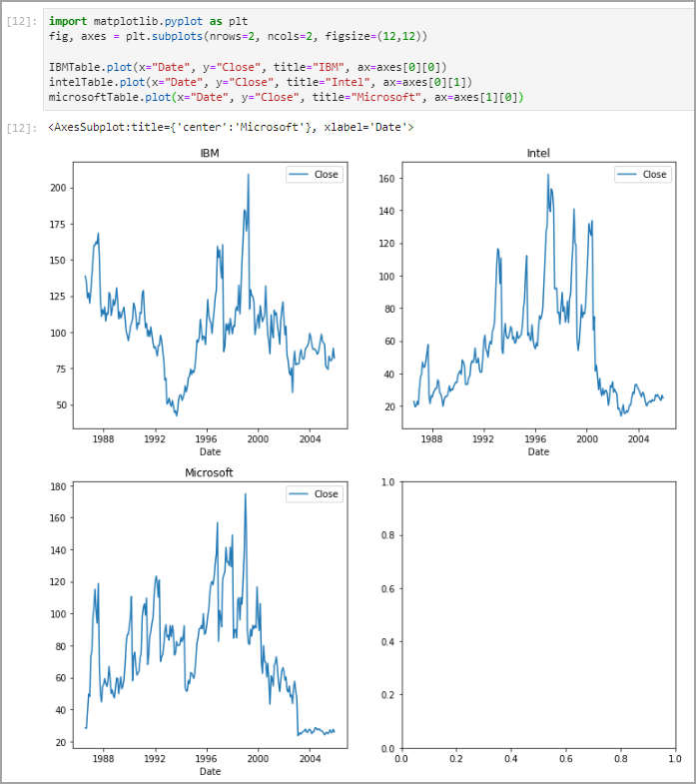Image resolution: width=696 pixels, height=784 pixels.
Task: Click the empty fourth subplot axes
Action: click(539, 615)
